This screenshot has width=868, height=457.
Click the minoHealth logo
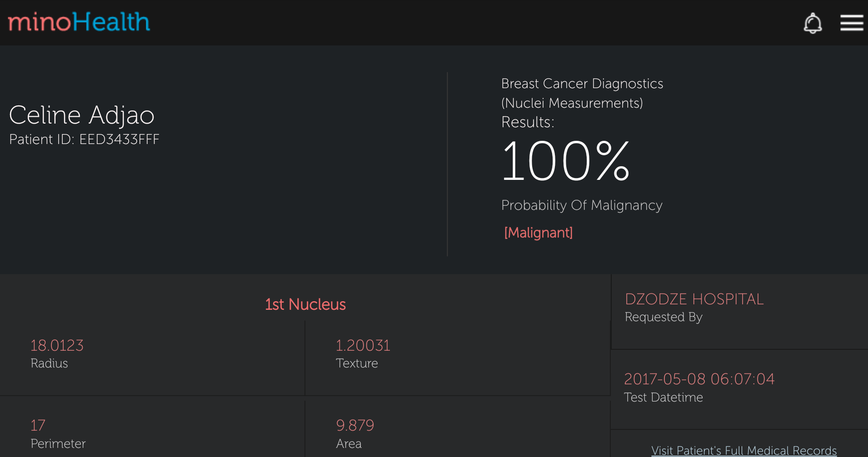pos(79,22)
